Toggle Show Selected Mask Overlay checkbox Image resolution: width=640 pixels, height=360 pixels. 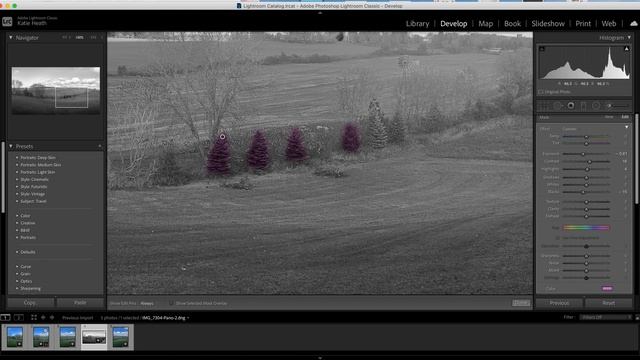coord(171,303)
